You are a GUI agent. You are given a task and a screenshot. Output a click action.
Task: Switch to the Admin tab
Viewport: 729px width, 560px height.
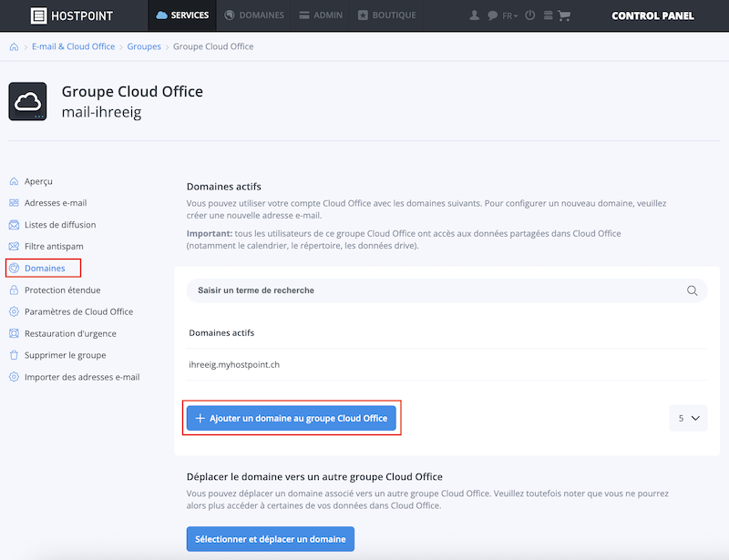[321, 15]
